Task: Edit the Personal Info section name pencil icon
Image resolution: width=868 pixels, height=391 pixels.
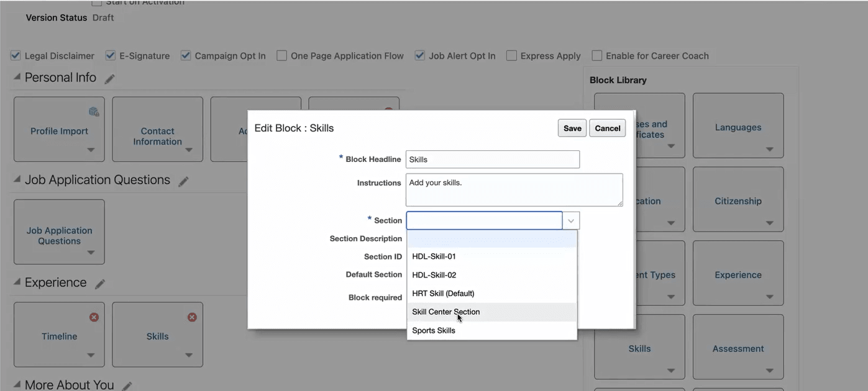Action: pos(110,79)
